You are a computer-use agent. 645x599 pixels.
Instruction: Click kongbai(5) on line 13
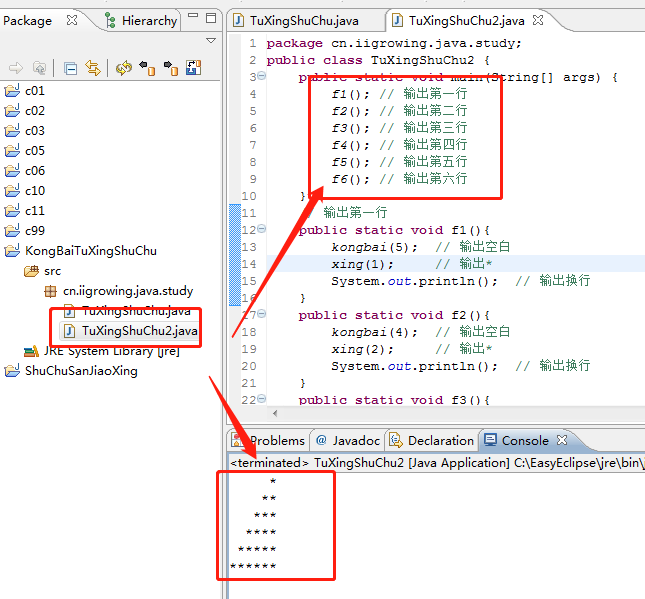[x=374, y=247]
